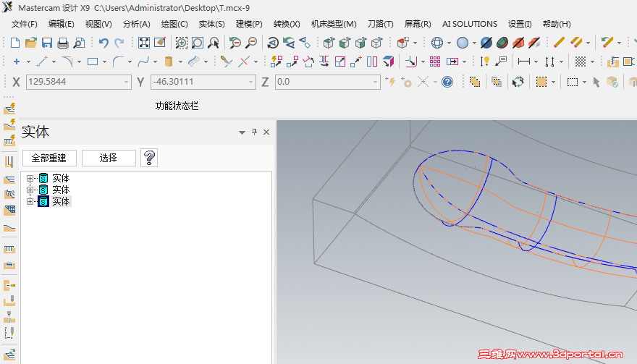Open the 绘图(C) menu

click(174, 24)
